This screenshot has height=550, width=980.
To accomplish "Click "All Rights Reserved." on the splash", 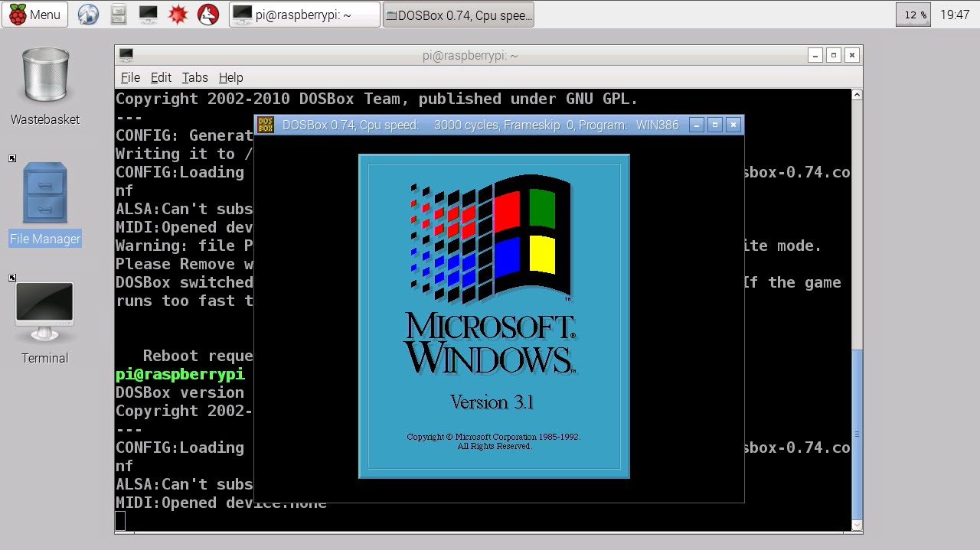I will 495,446.
